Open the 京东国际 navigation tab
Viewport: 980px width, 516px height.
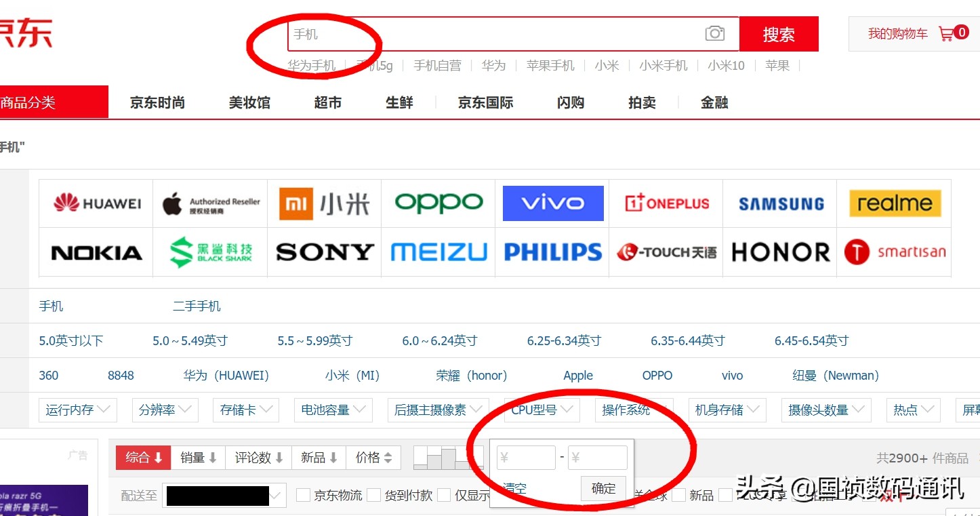(485, 102)
